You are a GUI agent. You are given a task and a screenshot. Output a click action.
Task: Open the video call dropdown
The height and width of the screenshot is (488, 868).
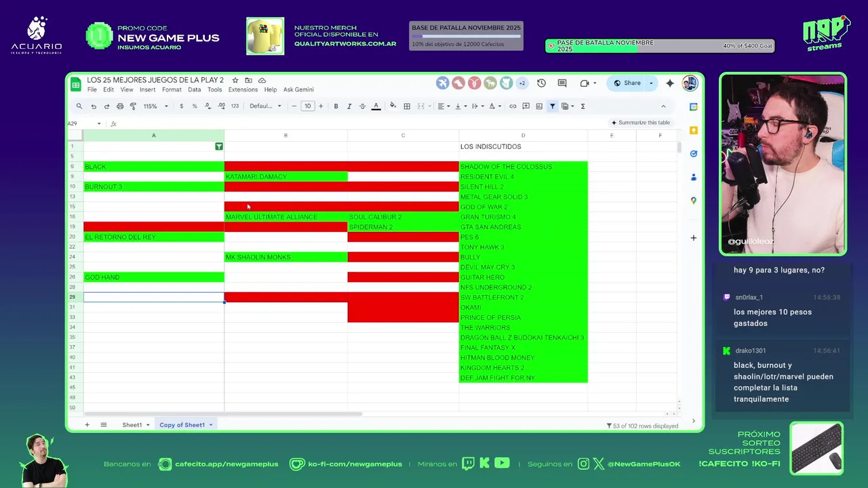point(595,83)
